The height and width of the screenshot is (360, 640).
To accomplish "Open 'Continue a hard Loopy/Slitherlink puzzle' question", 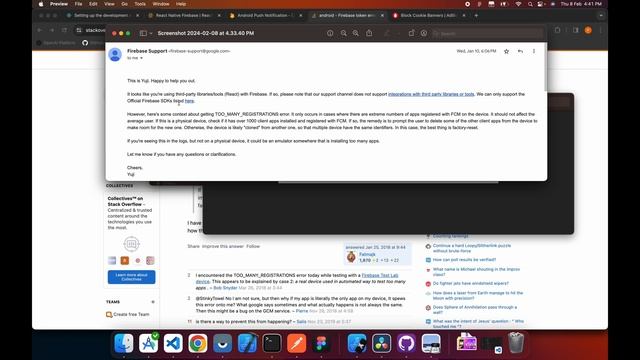I will point(472,248).
